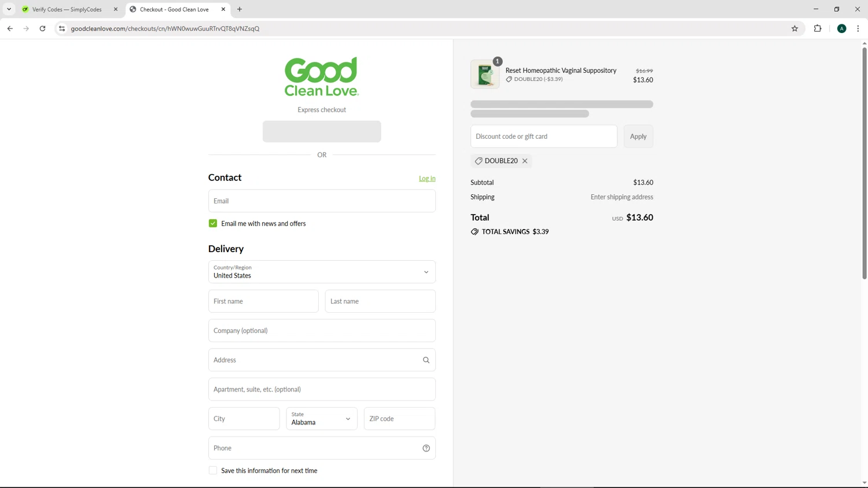Close the Verify Codes — SimplyCodes tab

[116, 9]
